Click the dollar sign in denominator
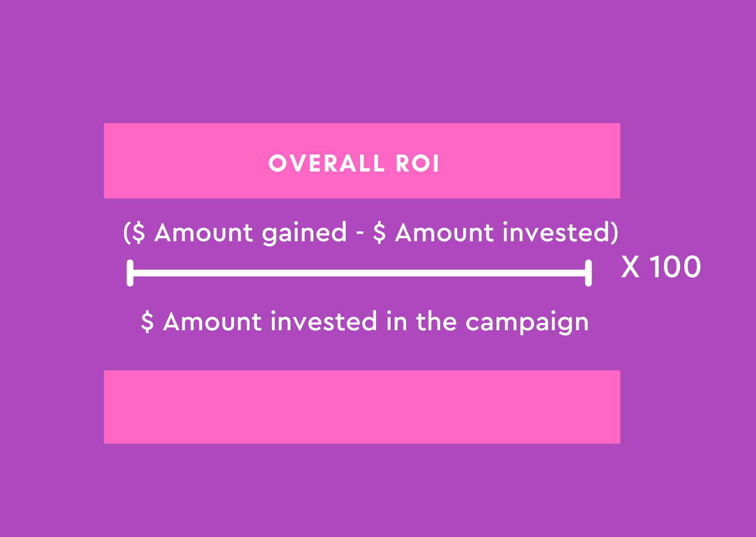 pos(147,322)
